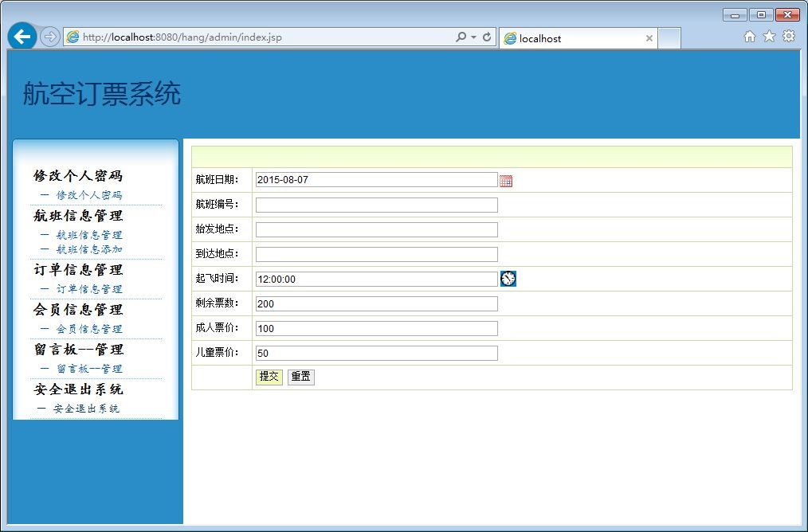Open the 留言板--管理 sub-link
808x532 pixels.
(89, 369)
